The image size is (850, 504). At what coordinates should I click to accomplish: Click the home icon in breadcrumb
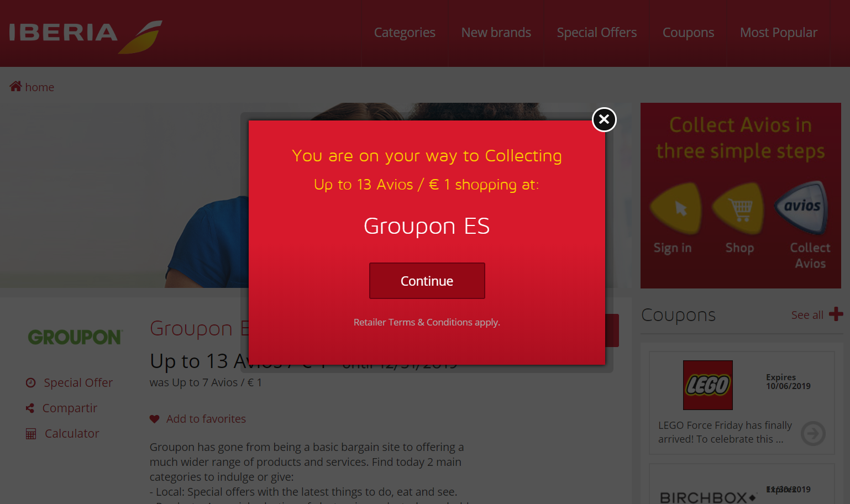[x=15, y=86]
